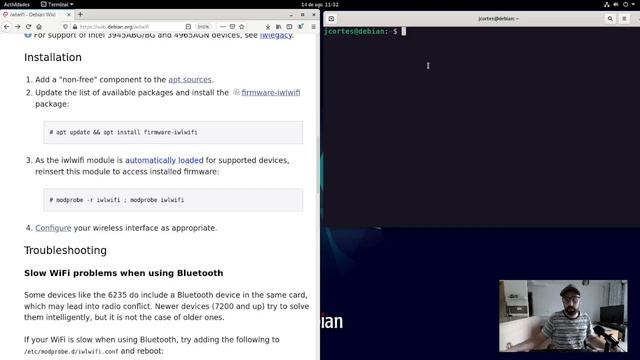Open the Configure link
Viewport: 640px width, 360px height.
tap(53, 228)
